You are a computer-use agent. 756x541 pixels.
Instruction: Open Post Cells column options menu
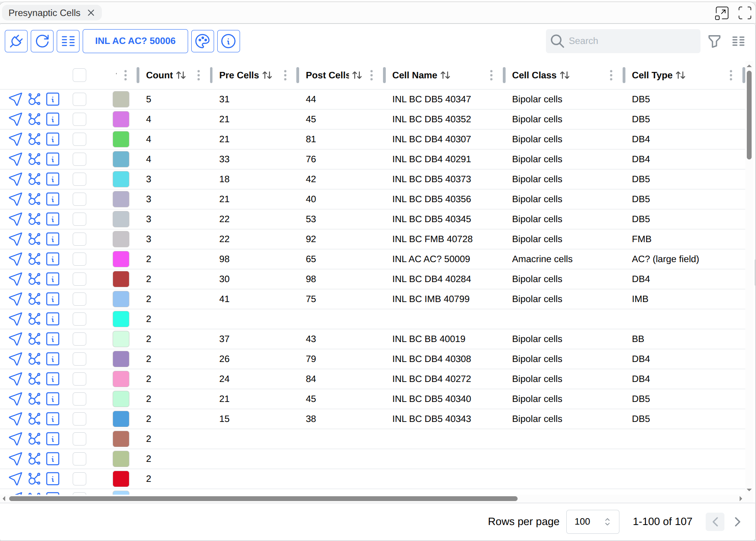click(x=371, y=75)
